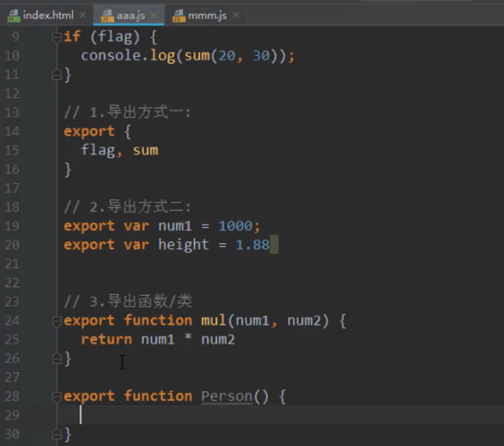504x446 pixels.
Task: Click 'function' keyword on line 28
Action: (x=158, y=396)
